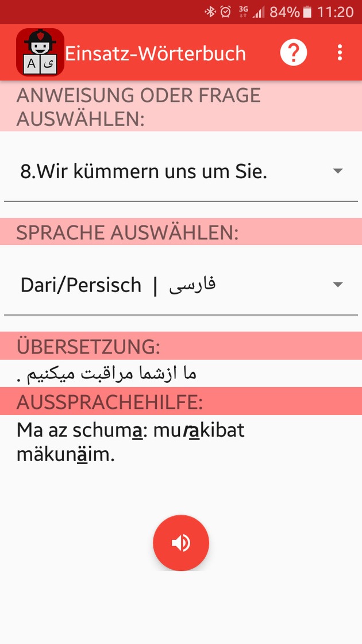Viewport: 362px width, 644px height.
Task: Play the translation audio with speaker button
Action: [181, 543]
